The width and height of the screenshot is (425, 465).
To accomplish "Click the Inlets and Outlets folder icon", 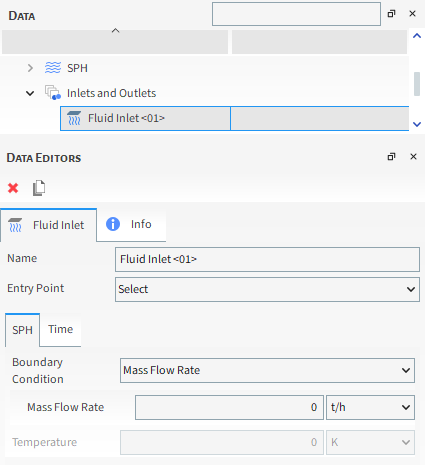I will [x=53, y=93].
